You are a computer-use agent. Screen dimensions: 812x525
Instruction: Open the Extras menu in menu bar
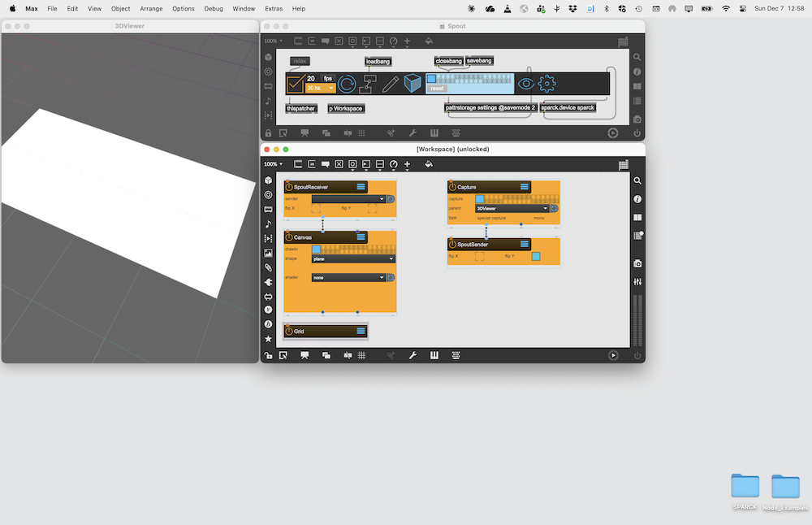click(274, 8)
